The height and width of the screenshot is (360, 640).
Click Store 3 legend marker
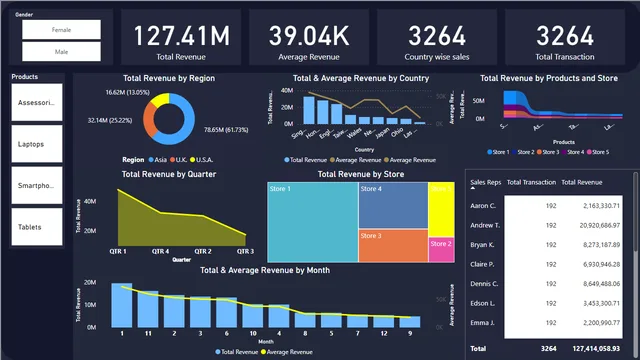pyautogui.click(x=539, y=152)
